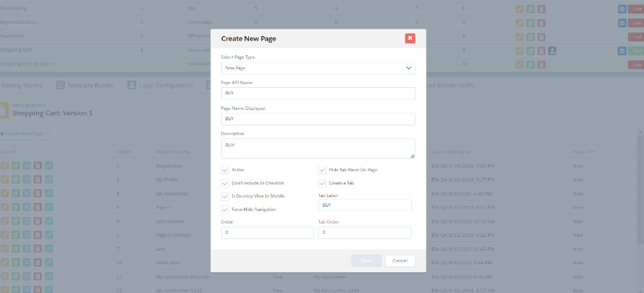
Task: Click the blue layout icon for Add Another row
Action: (x=27, y=221)
